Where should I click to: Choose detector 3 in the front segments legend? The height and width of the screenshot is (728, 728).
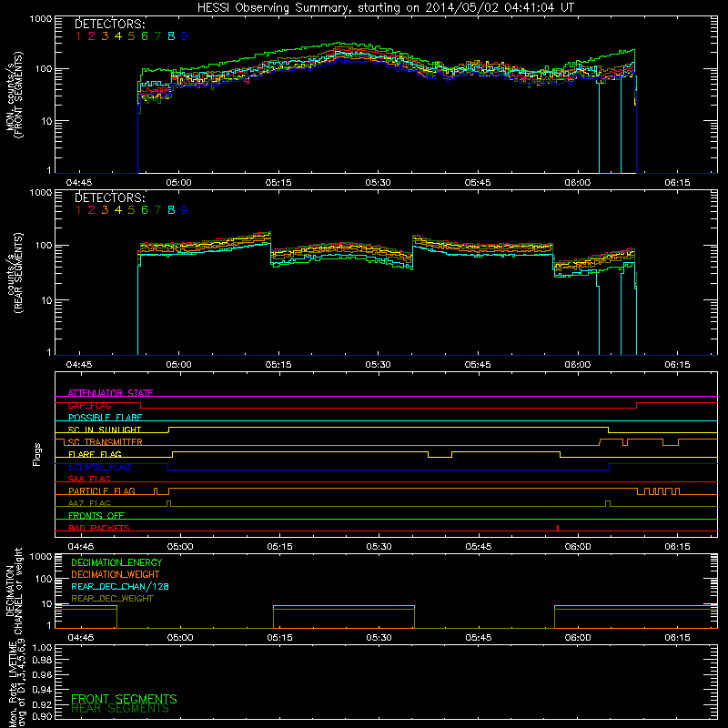105,35
